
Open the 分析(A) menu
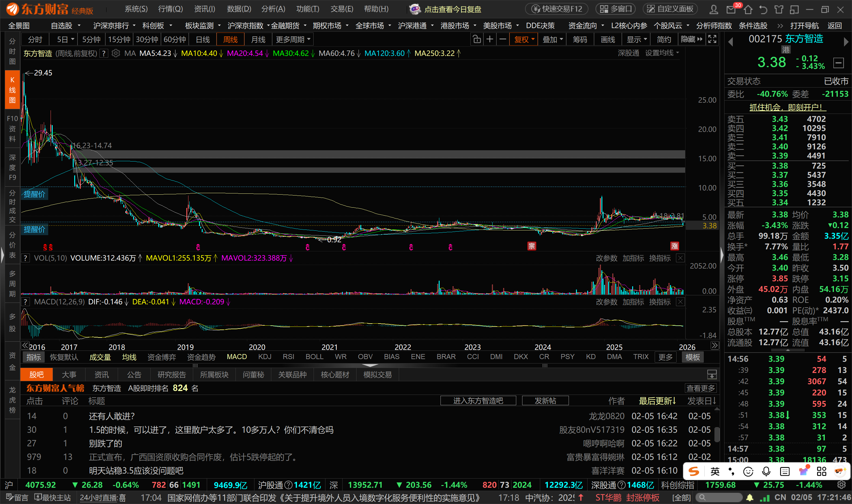tap(273, 9)
